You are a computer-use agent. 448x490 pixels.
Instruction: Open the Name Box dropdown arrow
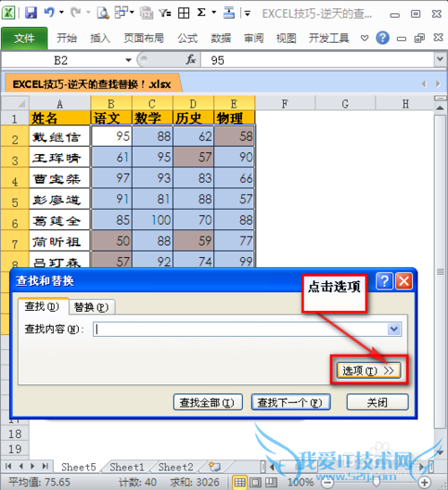tap(128, 60)
